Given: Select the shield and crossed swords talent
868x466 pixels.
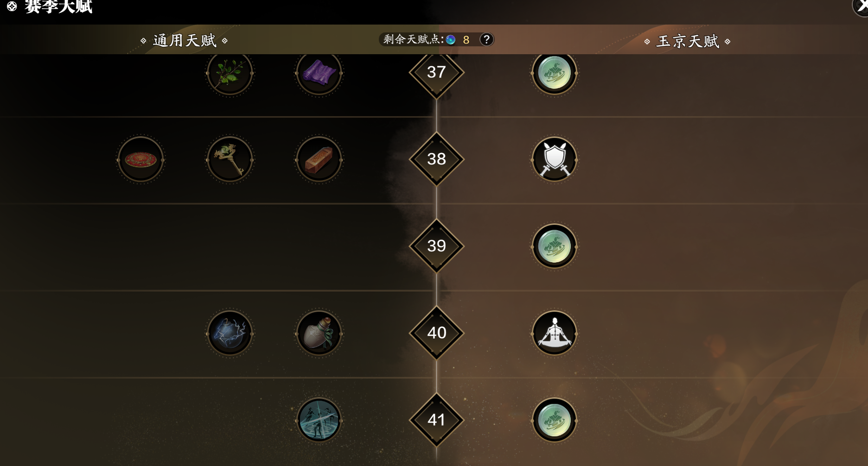Looking at the screenshot, I should (x=555, y=159).
